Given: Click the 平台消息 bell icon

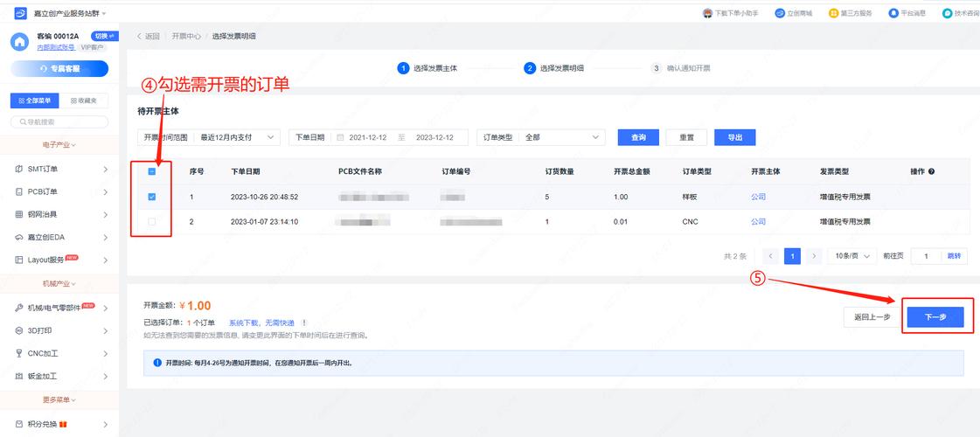Looking at the screenshot, I should (x=893, y=13).
